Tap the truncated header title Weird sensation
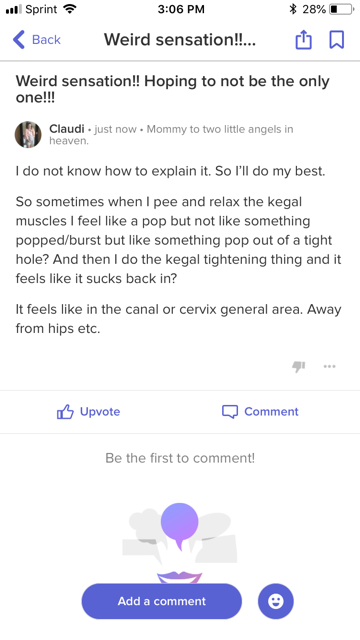This screenshot has width=360, height=640. 180,40
